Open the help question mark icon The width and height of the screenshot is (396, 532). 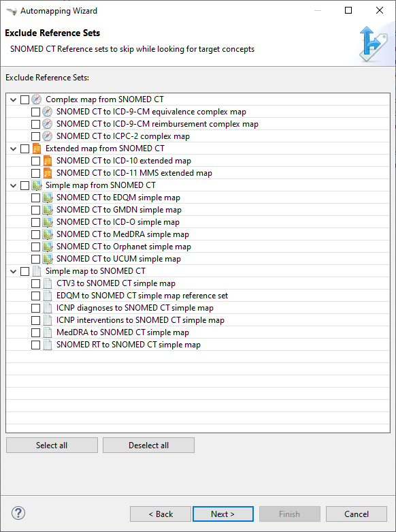[x=18, y=514]
